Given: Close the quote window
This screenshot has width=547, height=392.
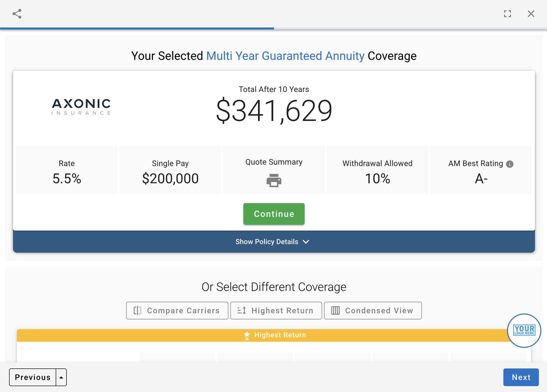Looking at the screenshot, I should coord(531,14).
